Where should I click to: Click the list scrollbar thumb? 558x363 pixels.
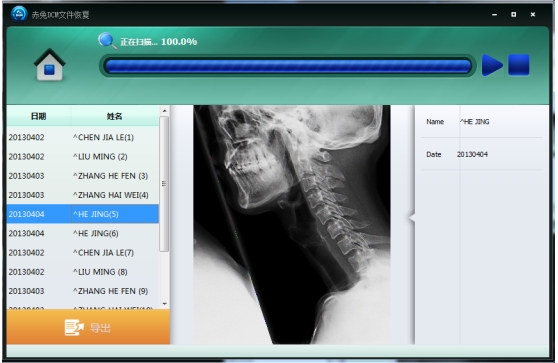tap(164, 184)
